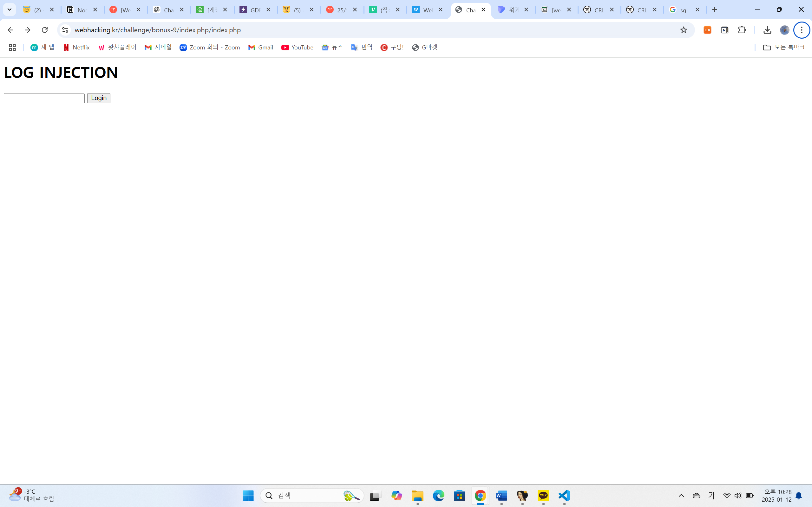Image resolution: width=812 pixels, height=507 pixels.
Task: Navigate back using the back arrow
Action: [x=10, y=30]
